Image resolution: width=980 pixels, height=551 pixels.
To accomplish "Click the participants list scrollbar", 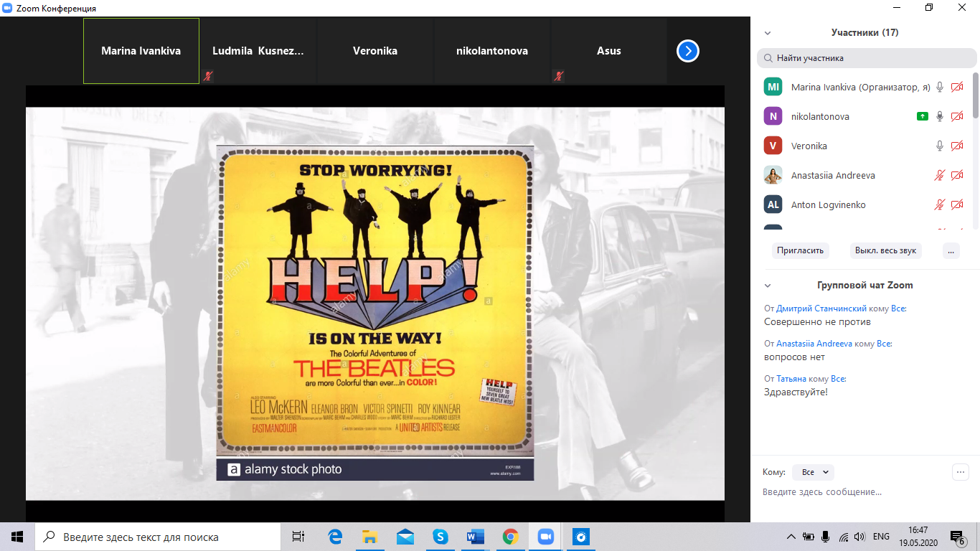I will (x=975, y=95).
